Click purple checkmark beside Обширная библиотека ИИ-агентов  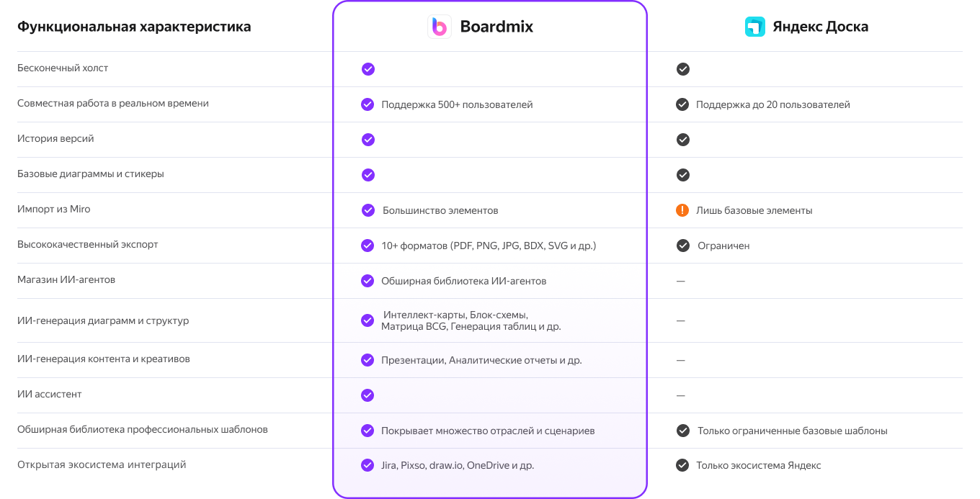(x=367, y=281)
